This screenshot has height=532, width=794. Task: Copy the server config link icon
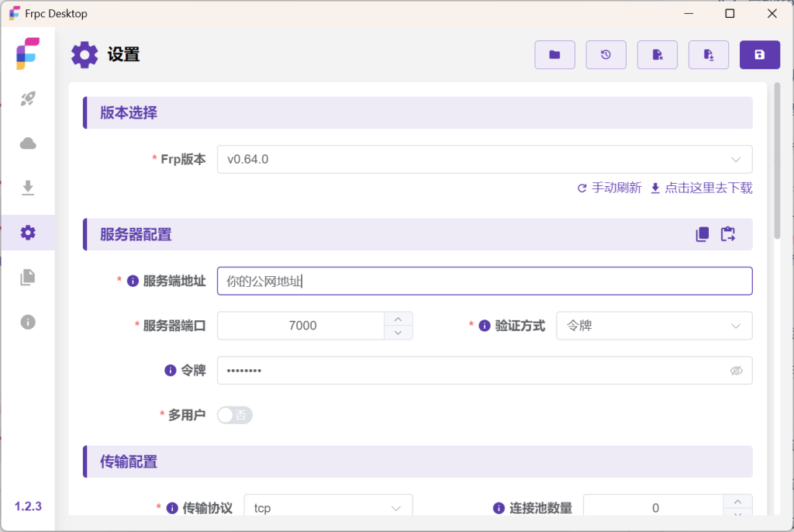click(703, 234)
